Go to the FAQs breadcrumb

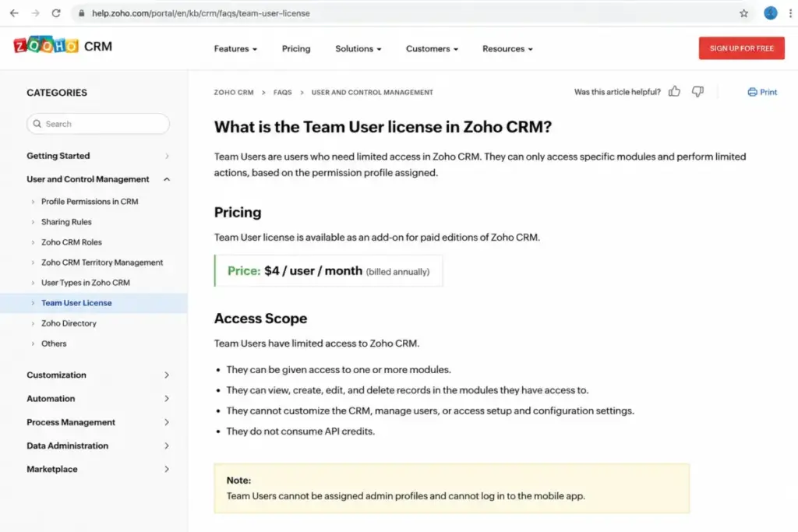(x=282, y=92)
